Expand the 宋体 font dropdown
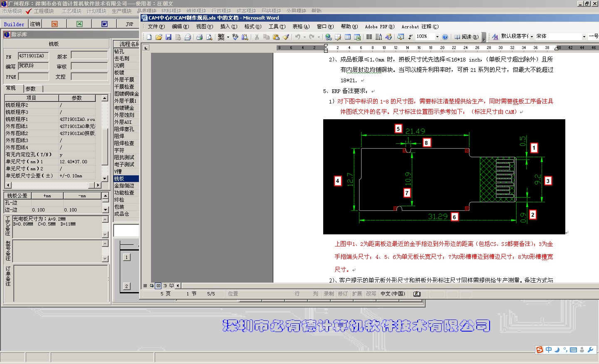This screenshot has width=599, height=364. [x=584, y=37]
